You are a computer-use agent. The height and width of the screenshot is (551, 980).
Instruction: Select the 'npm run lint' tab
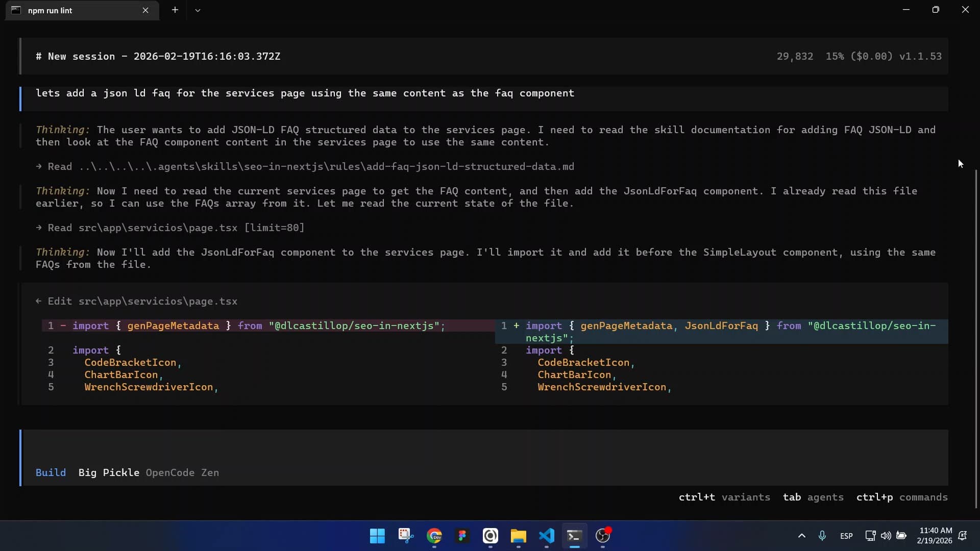tap(71, 10)
